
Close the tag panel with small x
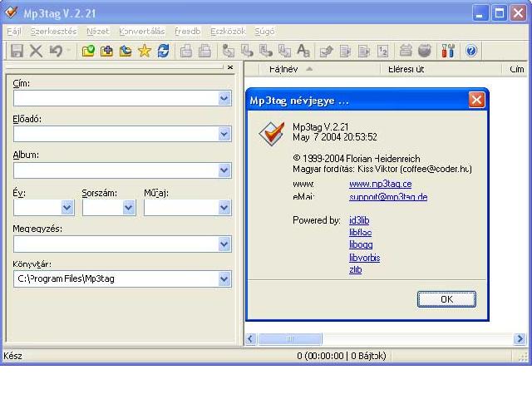[x=230, y=67]
